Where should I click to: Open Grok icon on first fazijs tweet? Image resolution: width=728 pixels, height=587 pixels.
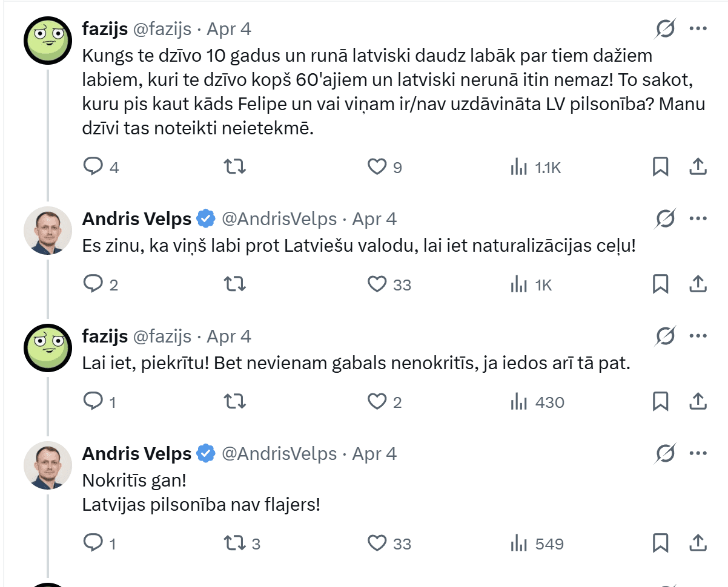[x=666, y=29]
